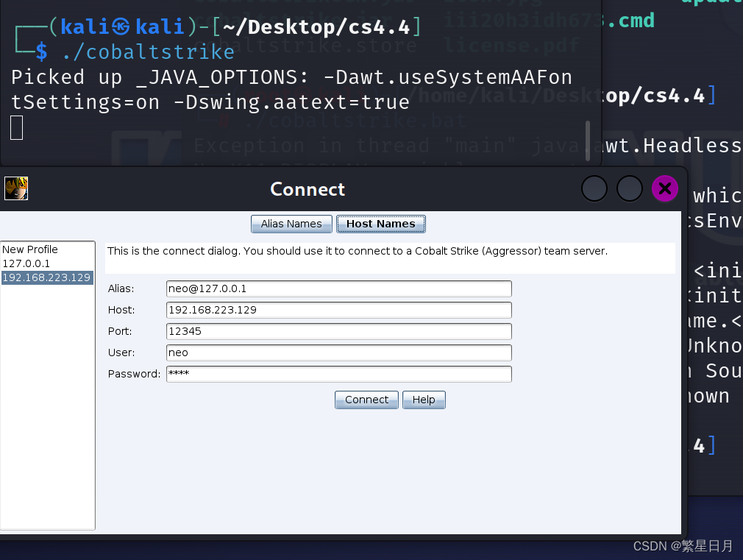This screenshot has width=743, height=560.
Task: Click the Host input field
Action: click(339, 310)
